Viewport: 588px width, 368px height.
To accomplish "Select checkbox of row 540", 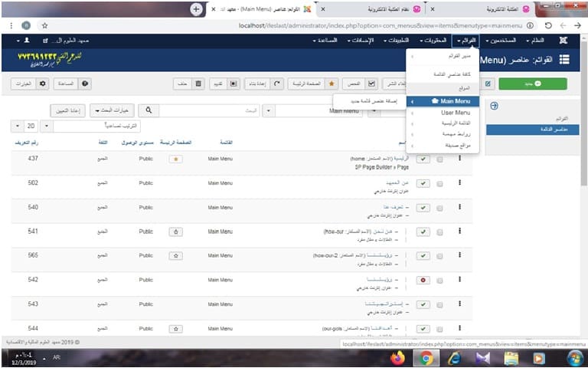I will point(439,209).
